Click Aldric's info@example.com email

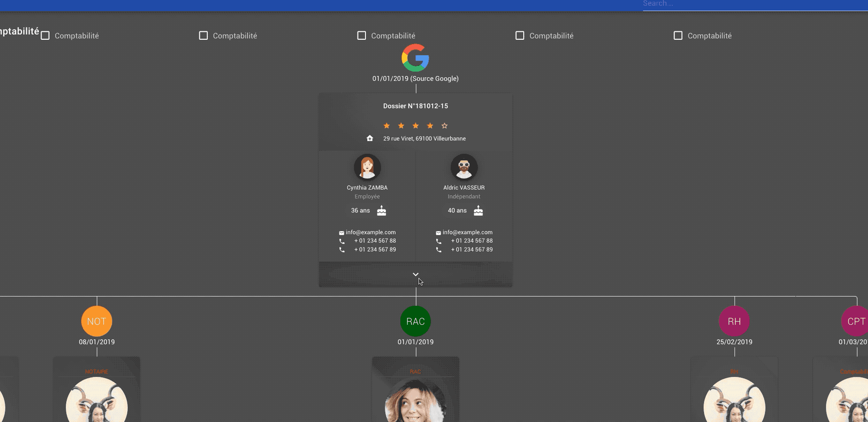[468, 232]
